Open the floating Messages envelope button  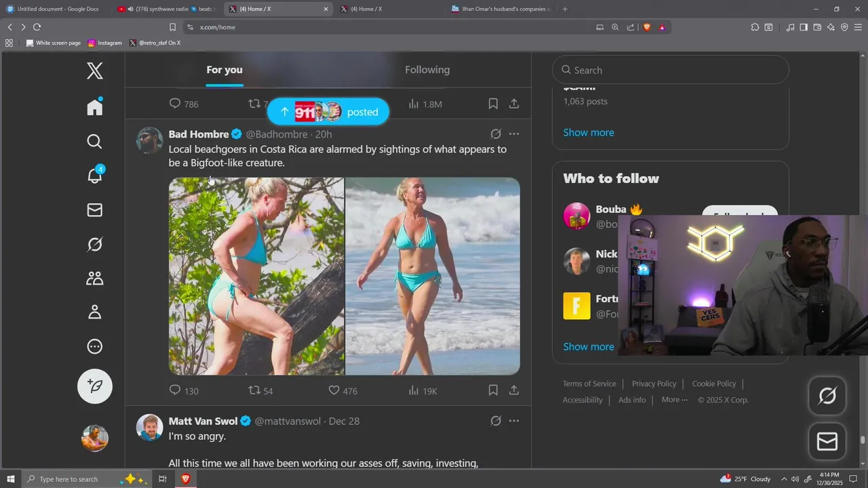[827, 442]
